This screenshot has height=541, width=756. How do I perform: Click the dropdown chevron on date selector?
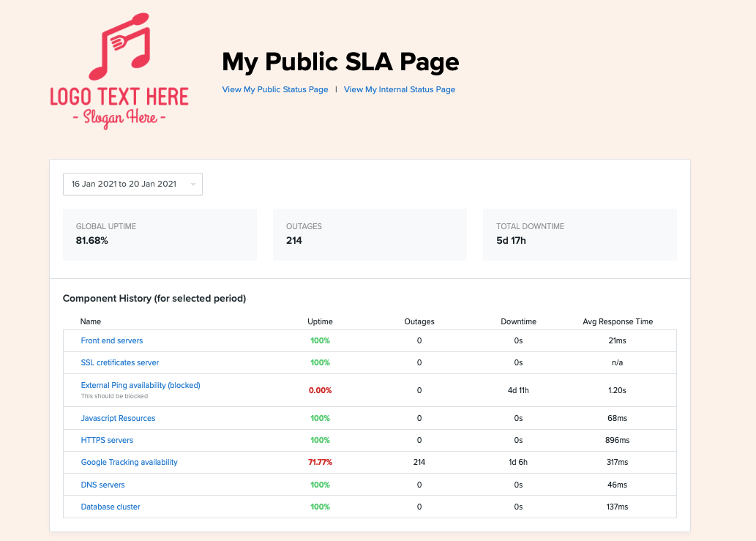(192, 184)
